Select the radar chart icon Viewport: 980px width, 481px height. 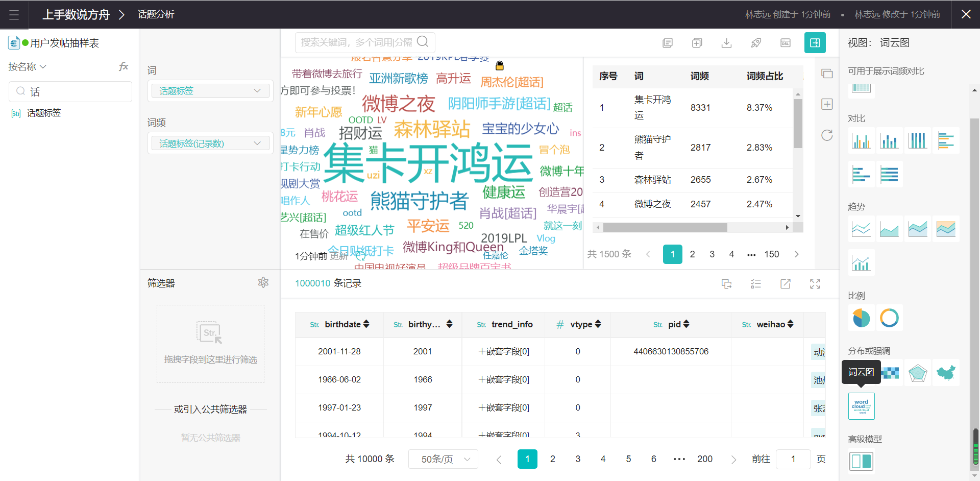pyautogui.click(x=918, y=373)
